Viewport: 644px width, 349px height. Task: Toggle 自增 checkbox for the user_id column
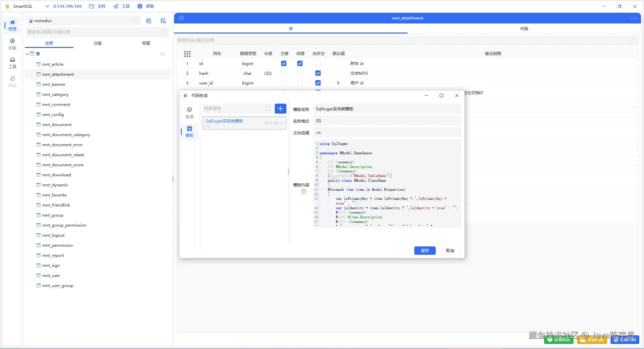coord(300,83)
